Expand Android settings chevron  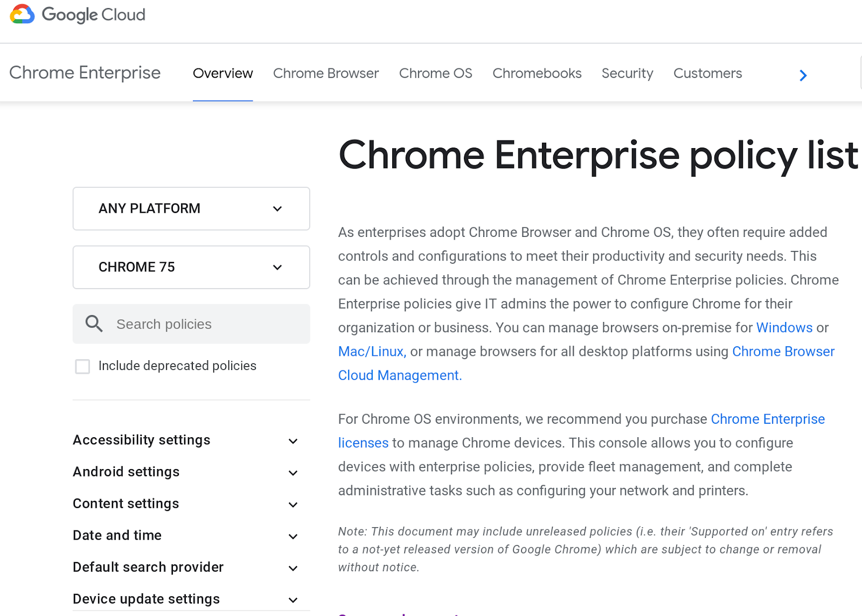[293, 473]
